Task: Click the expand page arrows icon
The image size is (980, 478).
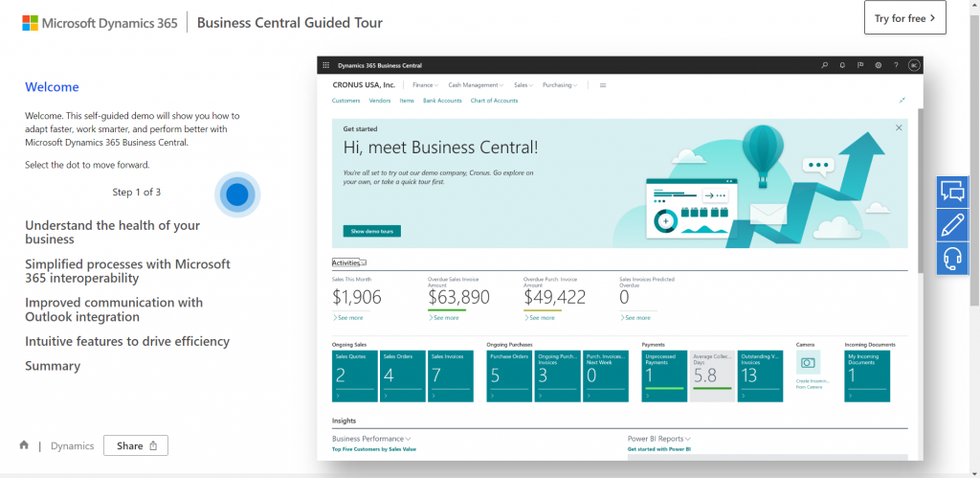Action: click(902, 101)
